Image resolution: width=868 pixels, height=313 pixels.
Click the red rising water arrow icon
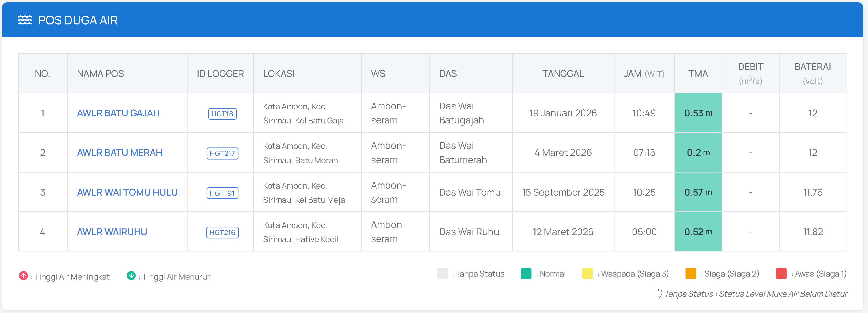23,276
